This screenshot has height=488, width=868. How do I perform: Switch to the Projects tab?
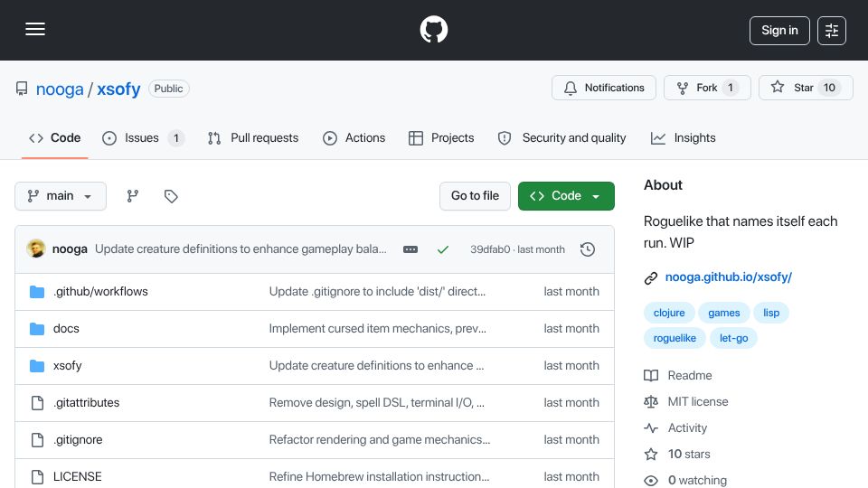coord(441,137)
